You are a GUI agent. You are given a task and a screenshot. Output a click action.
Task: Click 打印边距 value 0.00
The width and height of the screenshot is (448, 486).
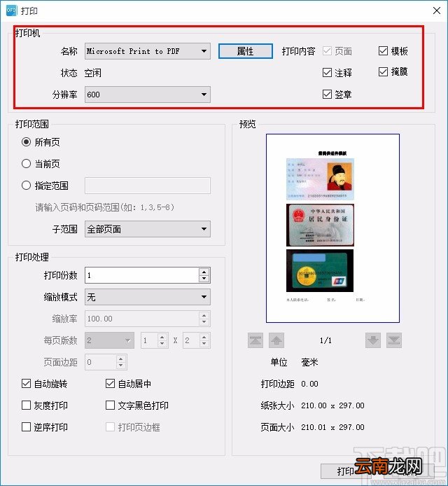tap(309, 384)
